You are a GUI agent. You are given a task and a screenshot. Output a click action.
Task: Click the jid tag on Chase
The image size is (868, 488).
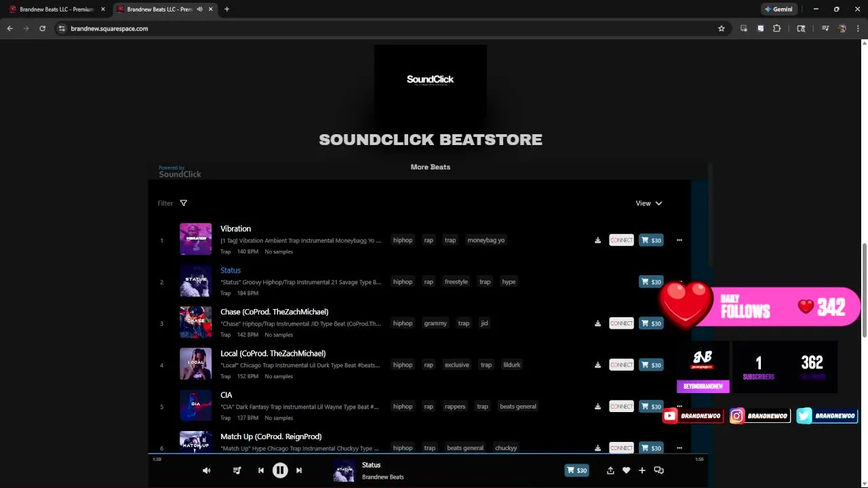tap(484, 323)
